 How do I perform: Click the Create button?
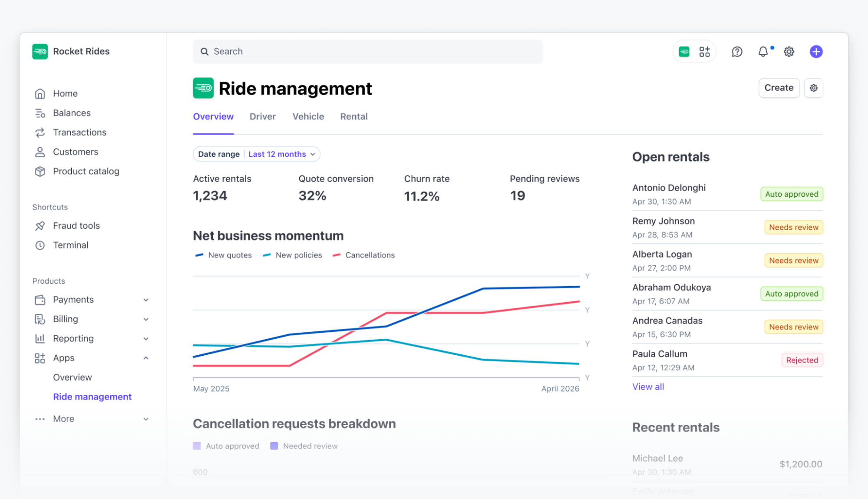[x=779, y=88]
